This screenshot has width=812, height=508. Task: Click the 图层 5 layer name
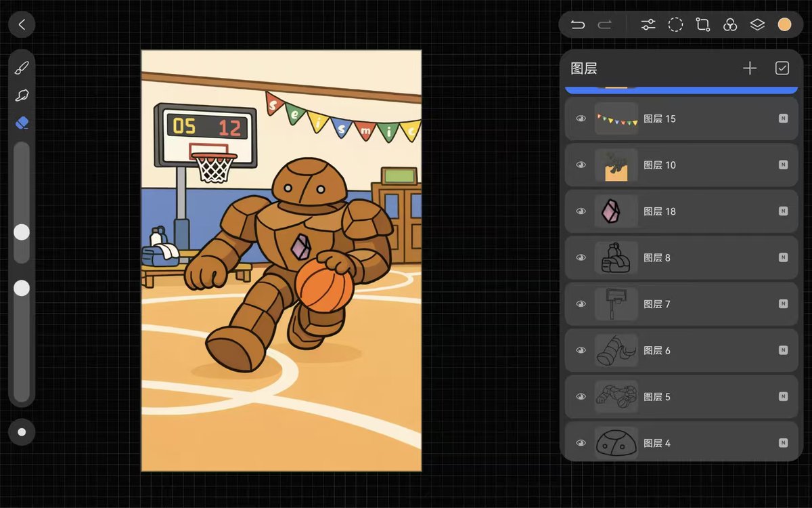[657, 397]
